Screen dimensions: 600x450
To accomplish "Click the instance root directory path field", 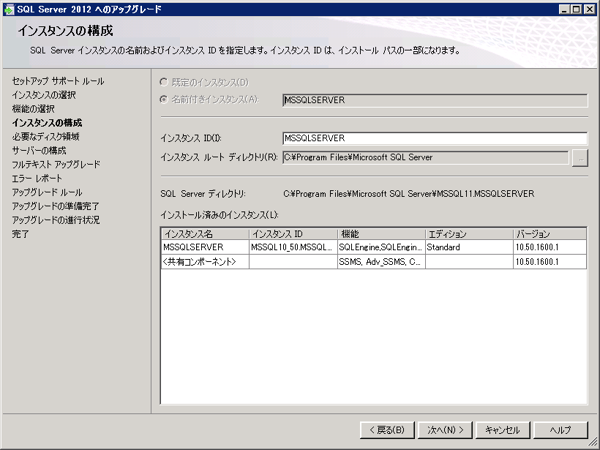I will click(426, 157).
